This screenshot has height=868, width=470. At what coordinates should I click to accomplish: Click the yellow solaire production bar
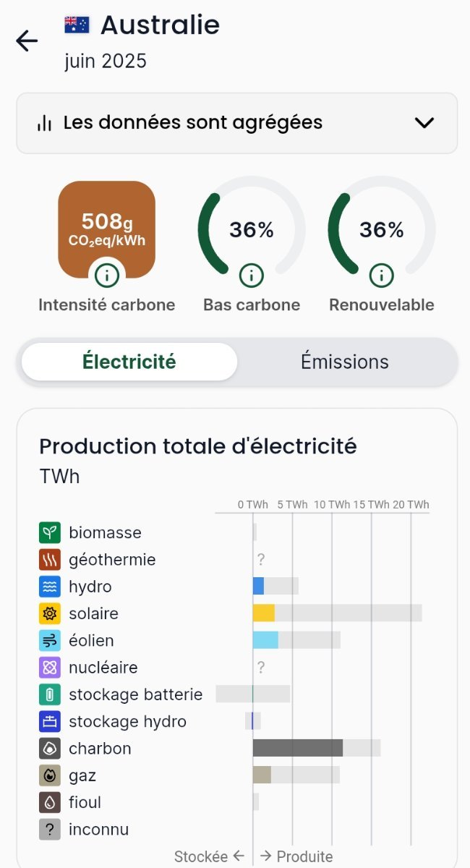[x=263, y=613]
